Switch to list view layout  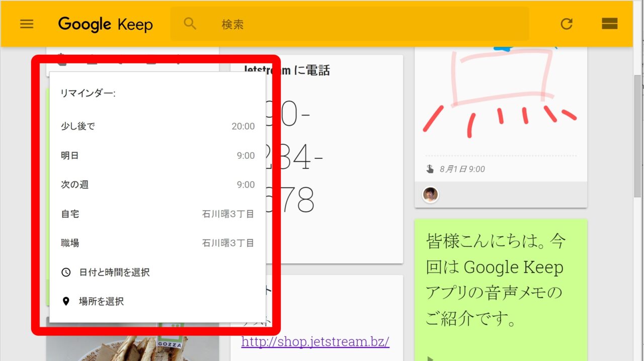click(609, 24)
